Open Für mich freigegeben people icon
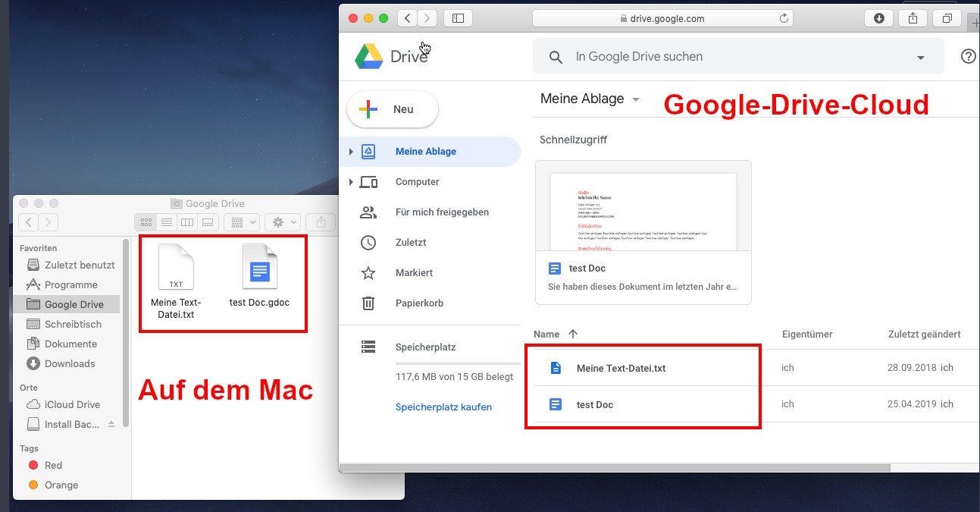 click(368, 212)
